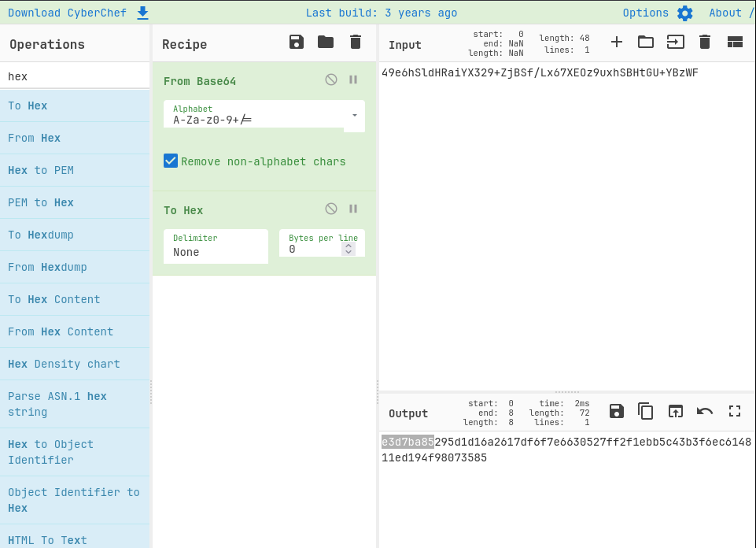The width and height of the screenshot is (756, 548).
Task: Increase Bytes per line value
Action: tap(348, 246)
